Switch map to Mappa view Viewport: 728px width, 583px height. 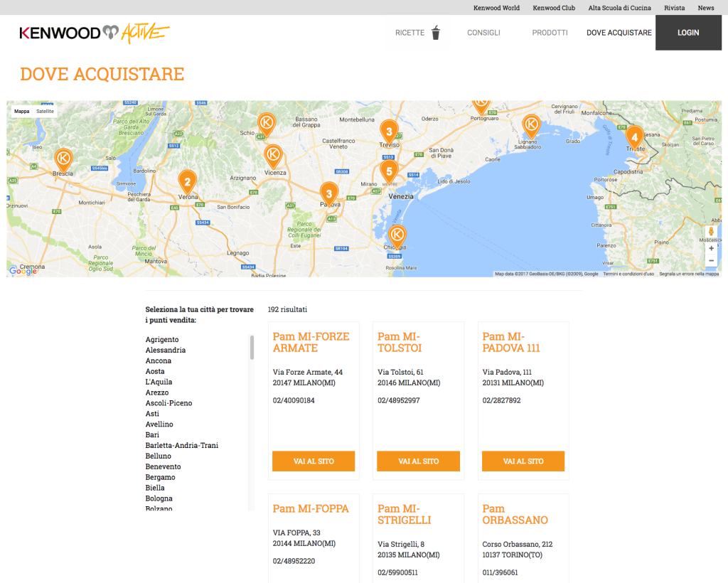pyautogui.click(x=22, y=112)
